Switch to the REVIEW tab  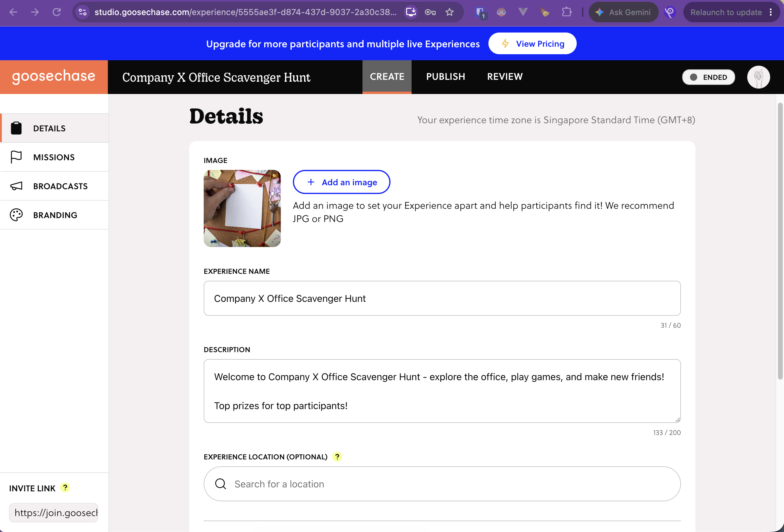505,77
